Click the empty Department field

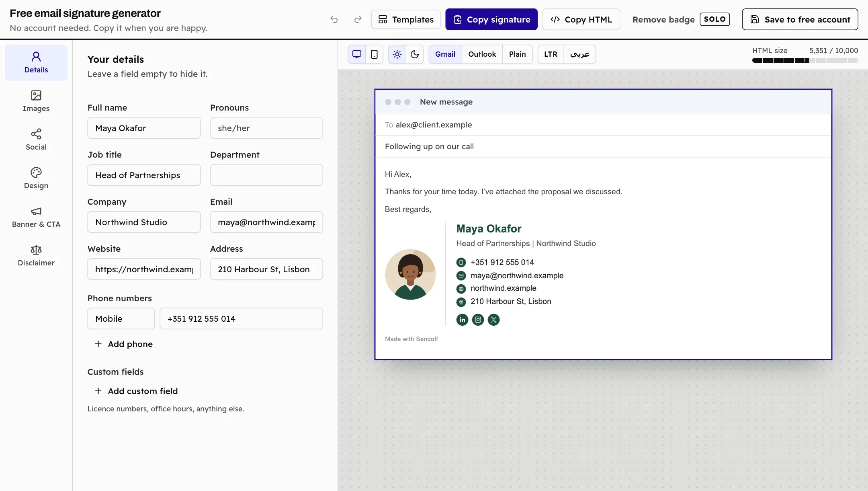pyautogui.click(x=266, y=175)
